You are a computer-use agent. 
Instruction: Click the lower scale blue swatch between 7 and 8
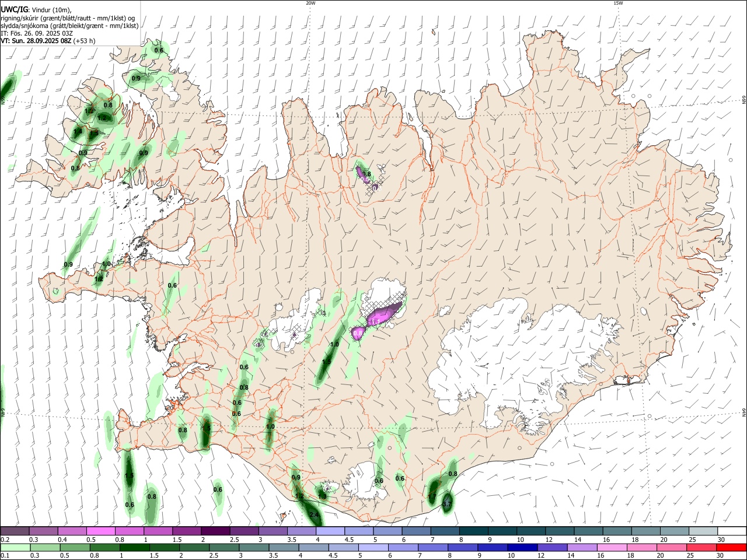(x=432, y=547)
